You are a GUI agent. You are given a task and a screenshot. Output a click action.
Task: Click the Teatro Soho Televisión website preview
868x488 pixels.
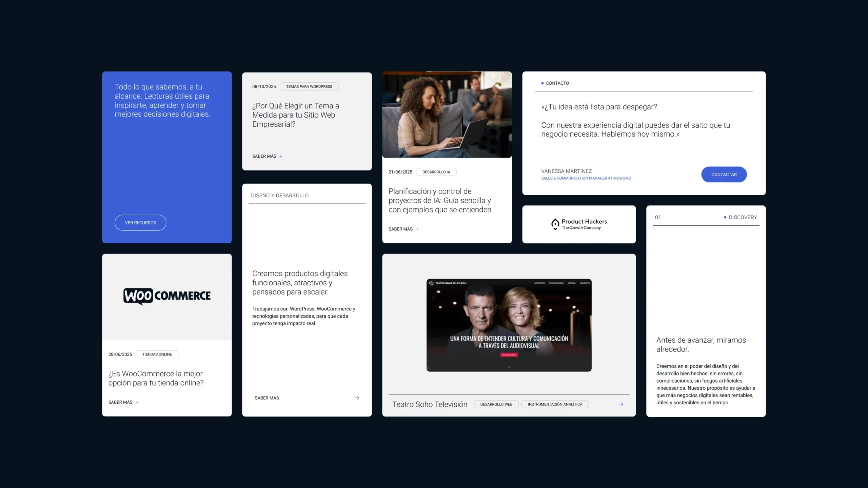509,325
